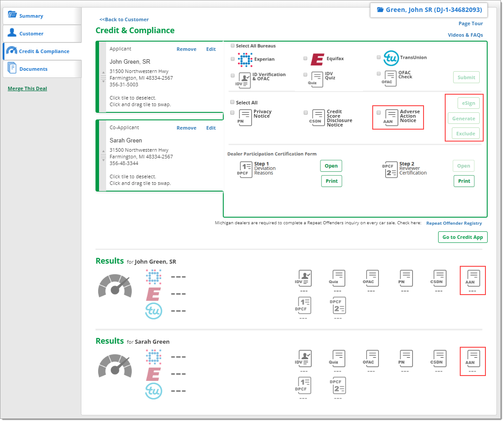Print Step 1 Deviation Reasons form
The width and height of the screenshot is (504, 422).
pyautogui.click(x=332, y=181)
